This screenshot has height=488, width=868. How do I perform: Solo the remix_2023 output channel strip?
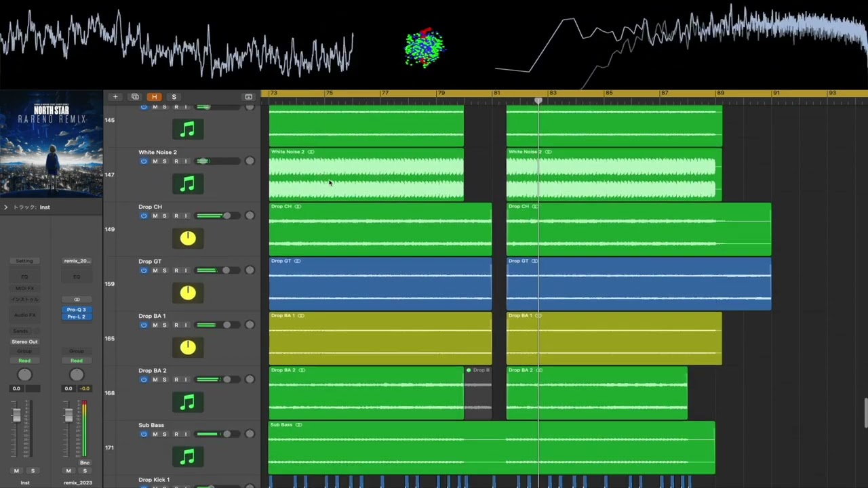coord(84,470)
